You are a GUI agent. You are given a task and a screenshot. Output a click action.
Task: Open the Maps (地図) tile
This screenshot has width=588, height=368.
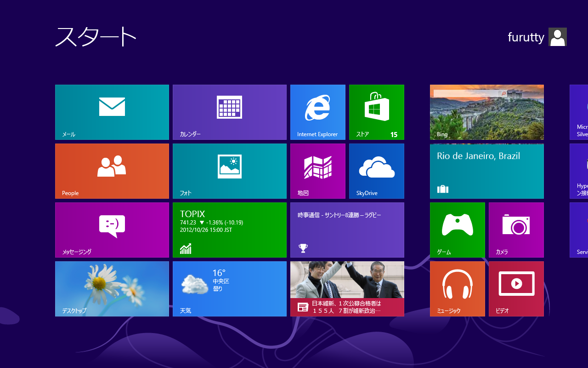pos(318,171)
